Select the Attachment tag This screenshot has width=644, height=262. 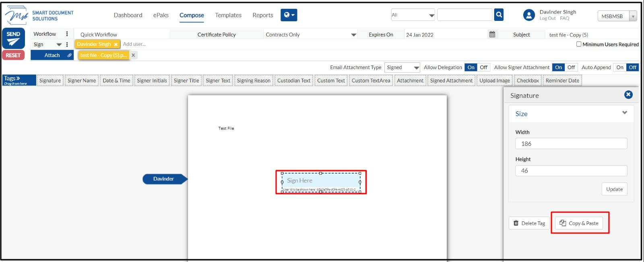(410, 80)
